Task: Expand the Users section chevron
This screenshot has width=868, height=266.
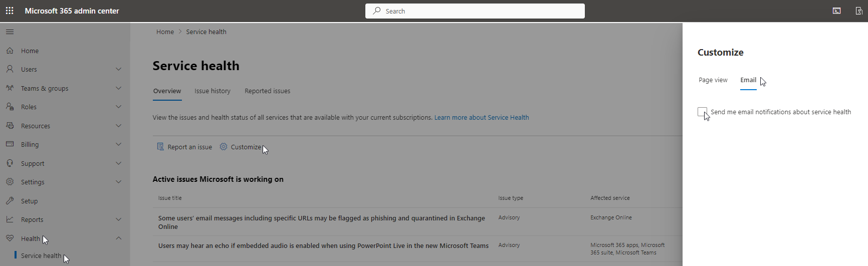Action: (x=119, y=69)
